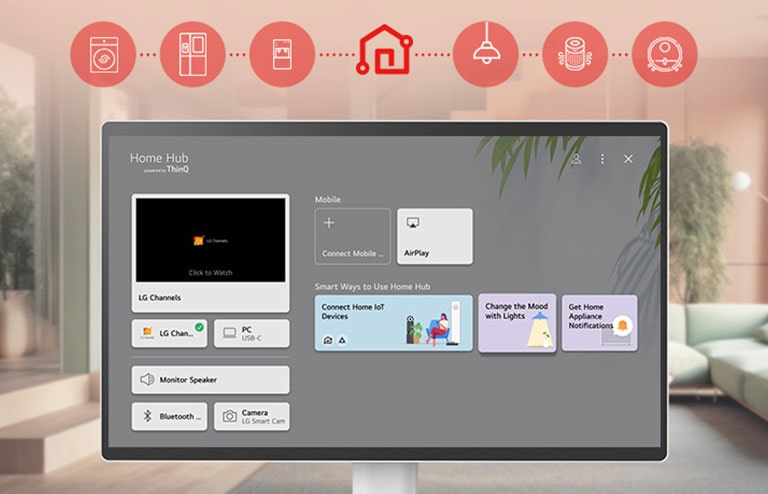Image resolution: width=768 pixels, height=494 pixels.
Task: Click Connect Mobile plus tile
Action: 353,236
